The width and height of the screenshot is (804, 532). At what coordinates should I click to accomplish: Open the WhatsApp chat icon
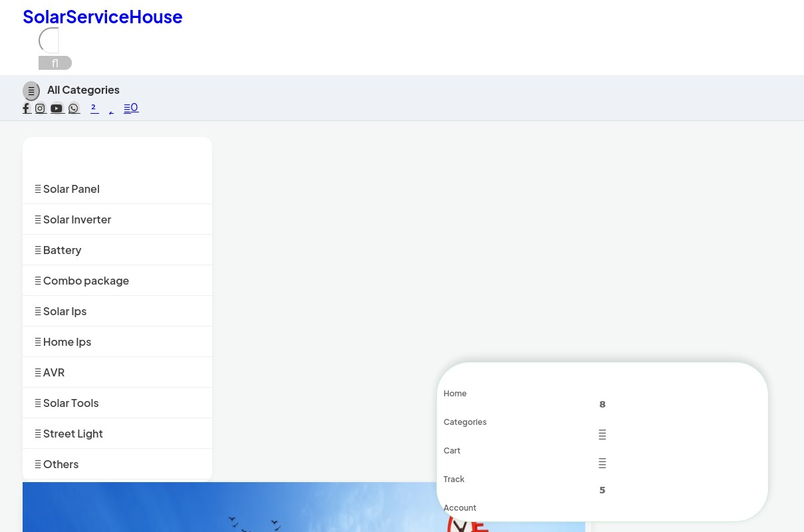(74, 108)
